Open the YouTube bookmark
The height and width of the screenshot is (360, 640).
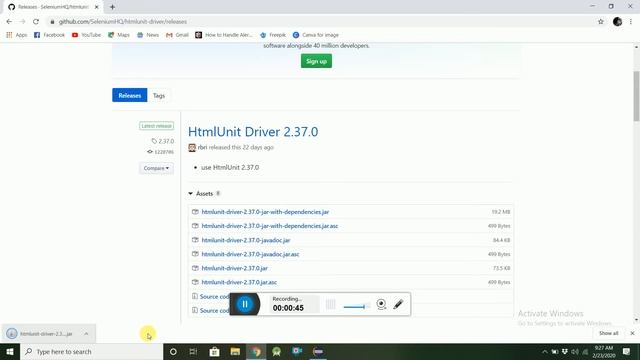86,35
